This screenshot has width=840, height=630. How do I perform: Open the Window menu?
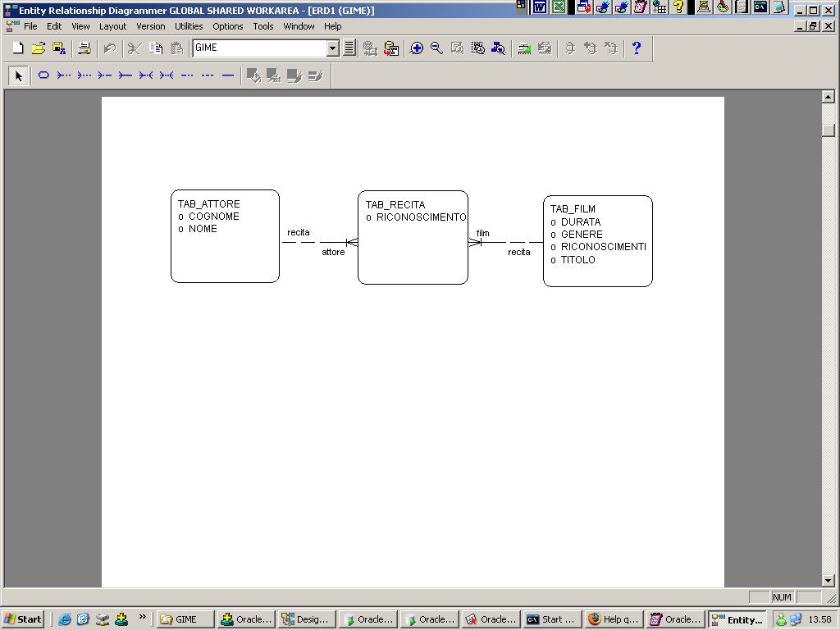pos(299,26)
